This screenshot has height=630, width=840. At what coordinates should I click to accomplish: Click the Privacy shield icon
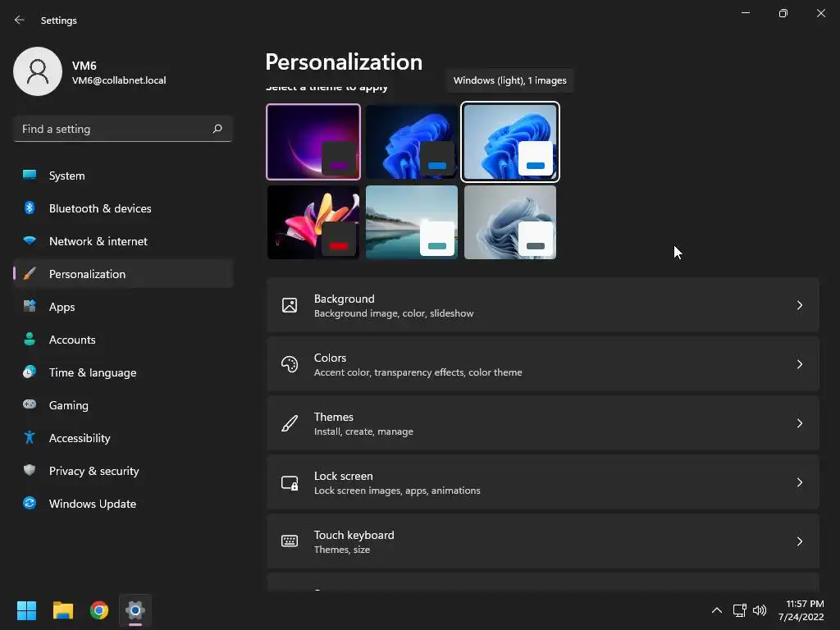click(30, 470)
